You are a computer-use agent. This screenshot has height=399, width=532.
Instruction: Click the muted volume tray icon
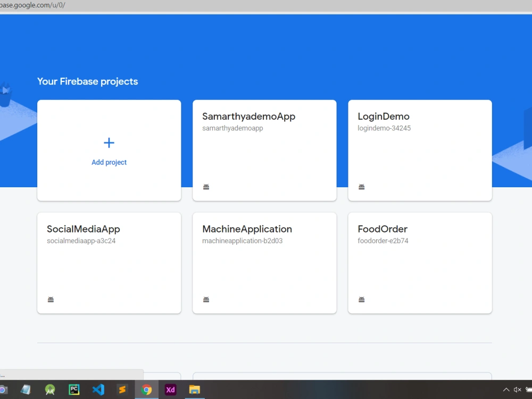click(517, 389)
